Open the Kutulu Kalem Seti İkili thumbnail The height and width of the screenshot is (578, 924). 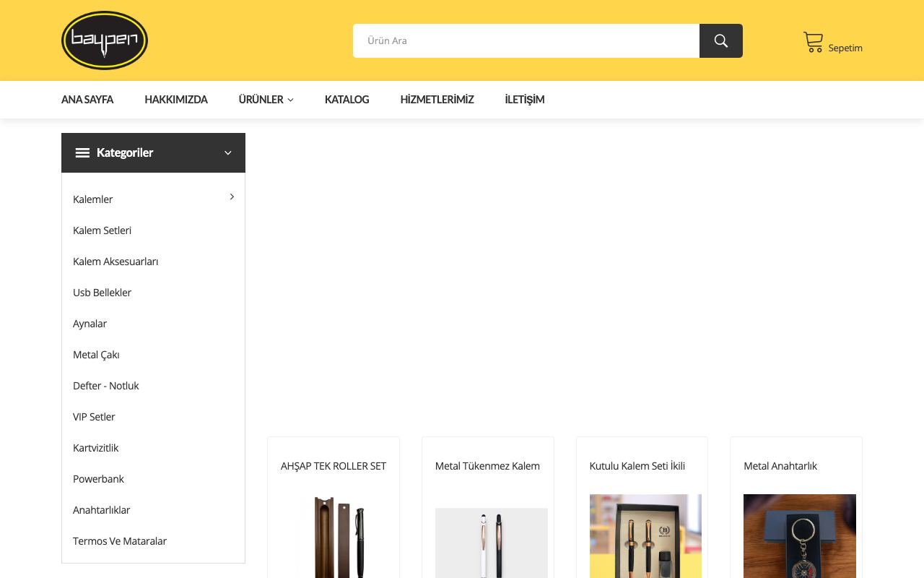tap(645, 536)
